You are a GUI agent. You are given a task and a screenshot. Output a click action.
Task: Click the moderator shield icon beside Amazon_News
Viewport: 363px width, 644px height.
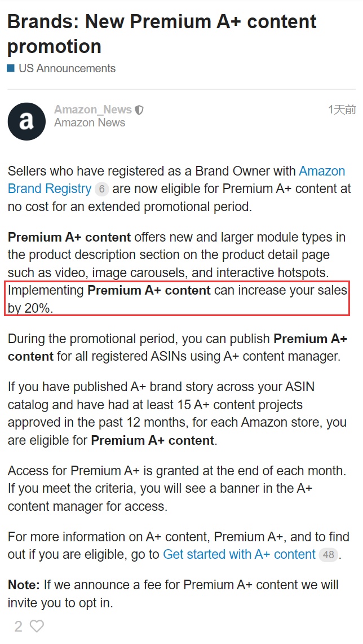click(139, 110)
